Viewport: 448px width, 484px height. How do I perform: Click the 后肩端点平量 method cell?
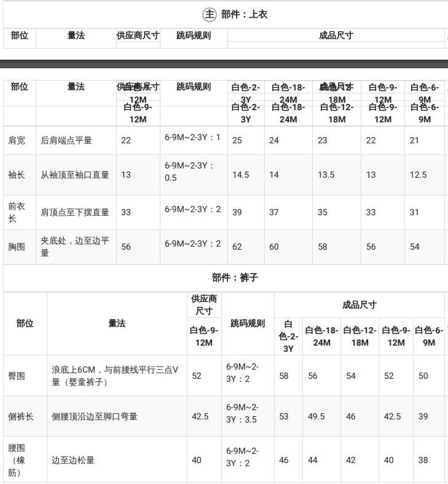tap(66, 140)
